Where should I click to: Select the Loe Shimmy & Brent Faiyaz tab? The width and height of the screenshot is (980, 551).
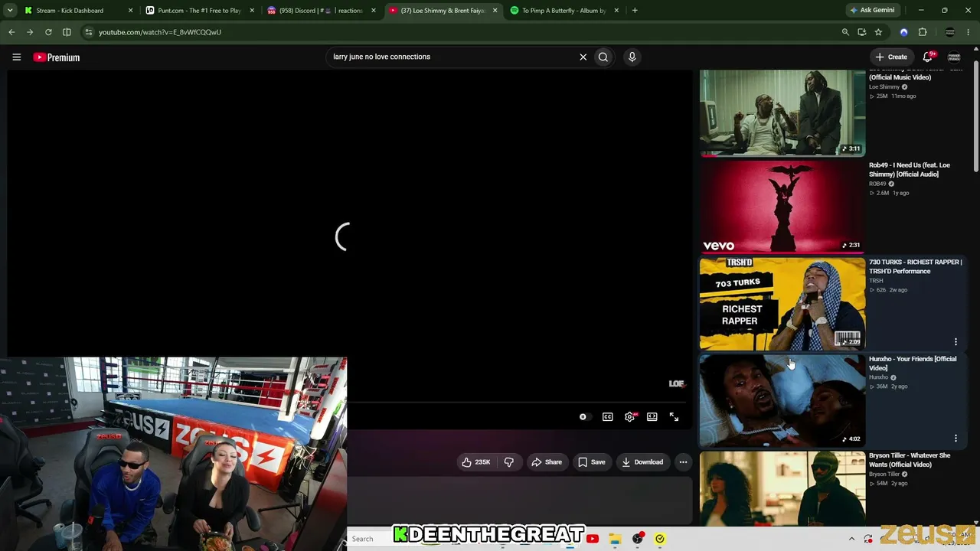click(444, 11)
